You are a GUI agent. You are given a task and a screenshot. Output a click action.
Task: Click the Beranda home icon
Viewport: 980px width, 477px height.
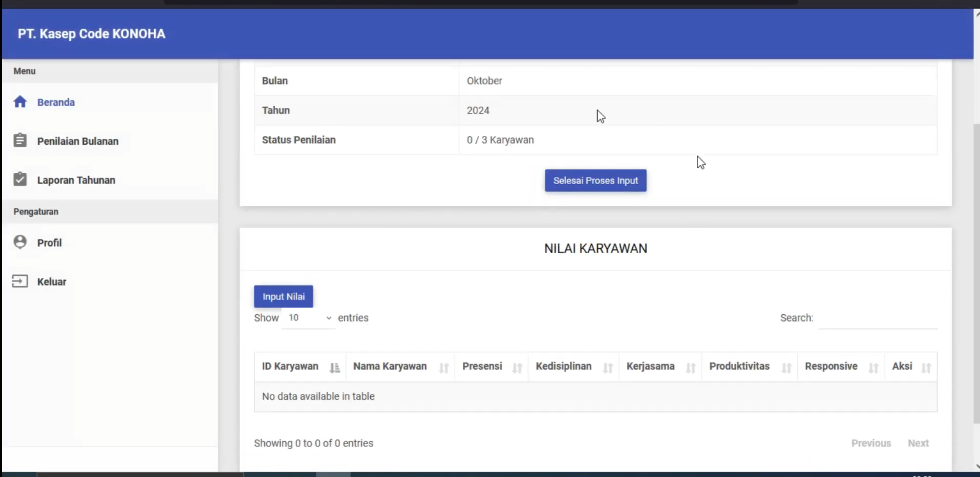(20, 102)
